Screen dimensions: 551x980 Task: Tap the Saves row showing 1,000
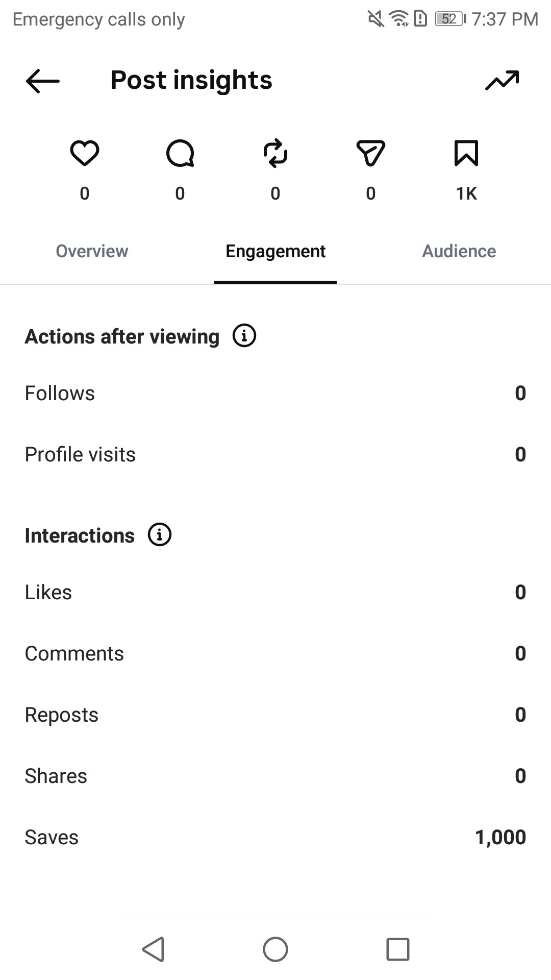[275, 837]
